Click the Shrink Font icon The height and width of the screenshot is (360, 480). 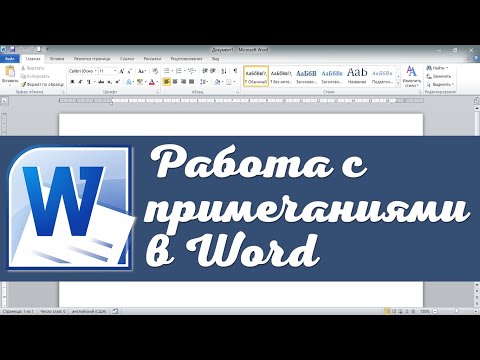pos(129,71)
